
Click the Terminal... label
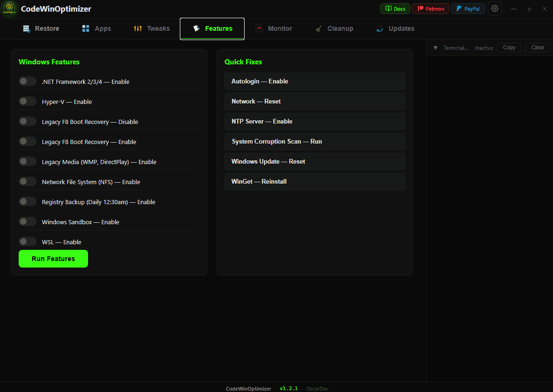click(x=456, y=48)
